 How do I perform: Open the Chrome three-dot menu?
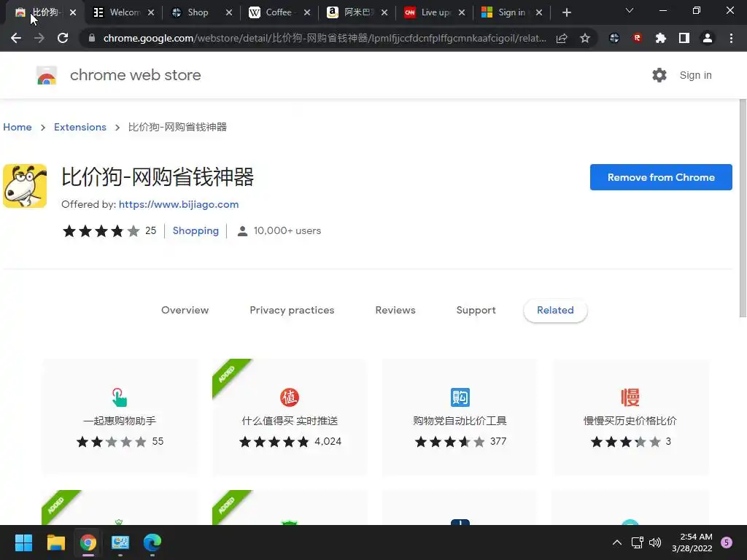pos(731,38)
